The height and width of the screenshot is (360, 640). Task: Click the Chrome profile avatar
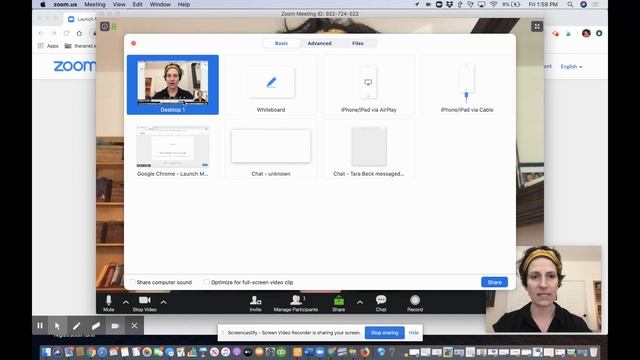[x=586, y=33]
